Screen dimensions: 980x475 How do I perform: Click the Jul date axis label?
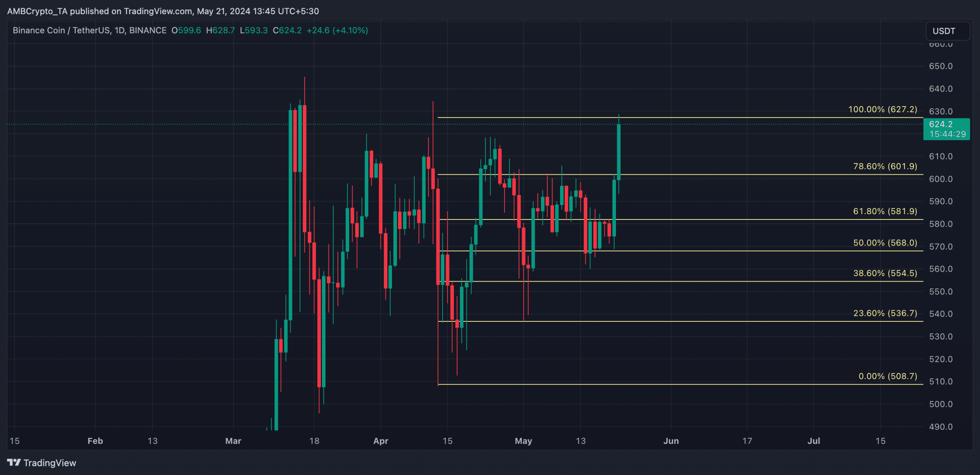[813, 441]
